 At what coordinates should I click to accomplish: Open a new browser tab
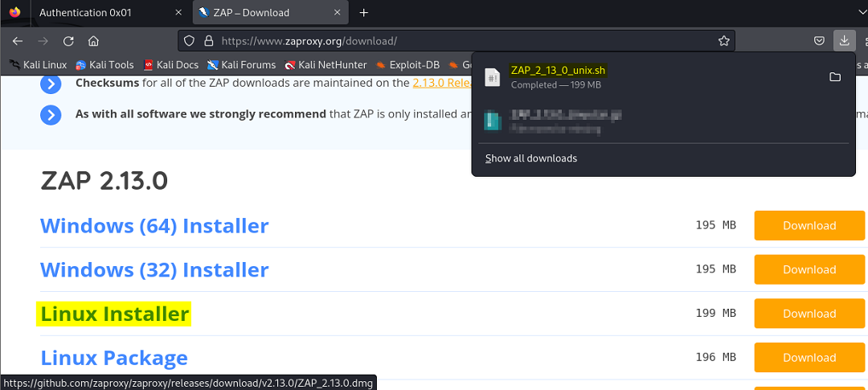coord(364,12)
